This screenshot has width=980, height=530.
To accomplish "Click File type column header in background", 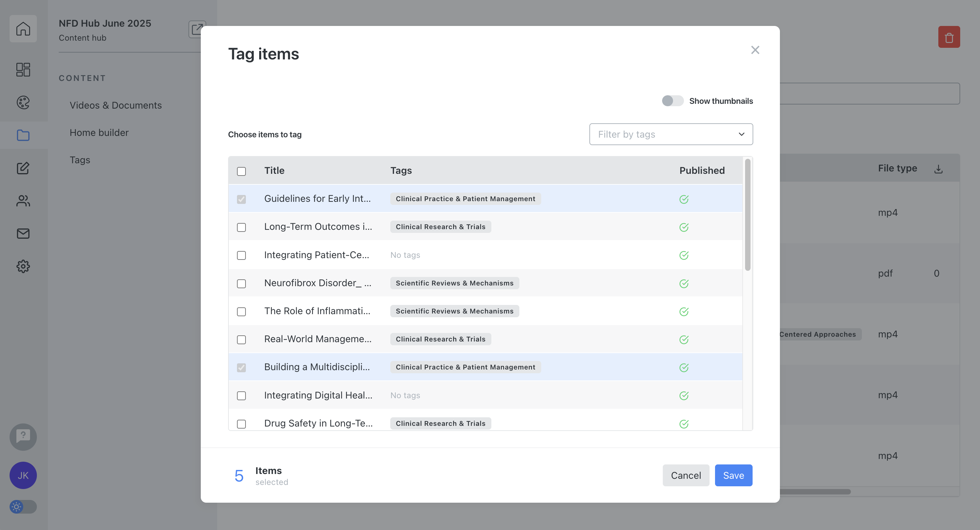I will [897, 168].
